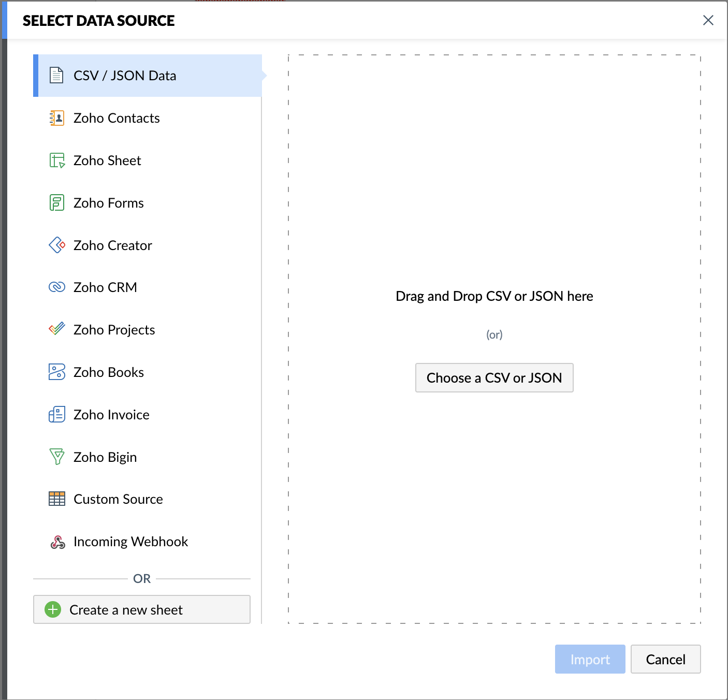The image size is (728, 700).
Task: Click the Import button
Action: coord(590,659)
